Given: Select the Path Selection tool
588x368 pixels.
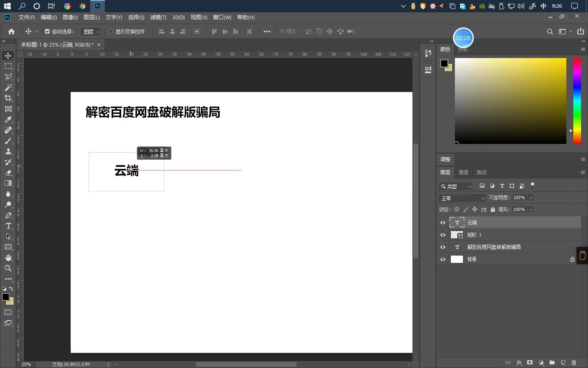Looking at the screenshot, I should (x=8, y=236).
